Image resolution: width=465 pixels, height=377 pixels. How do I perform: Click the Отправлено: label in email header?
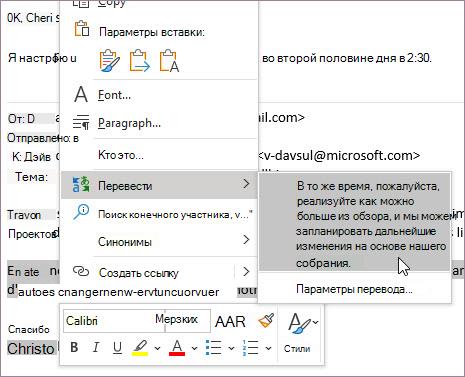[39, 138]
